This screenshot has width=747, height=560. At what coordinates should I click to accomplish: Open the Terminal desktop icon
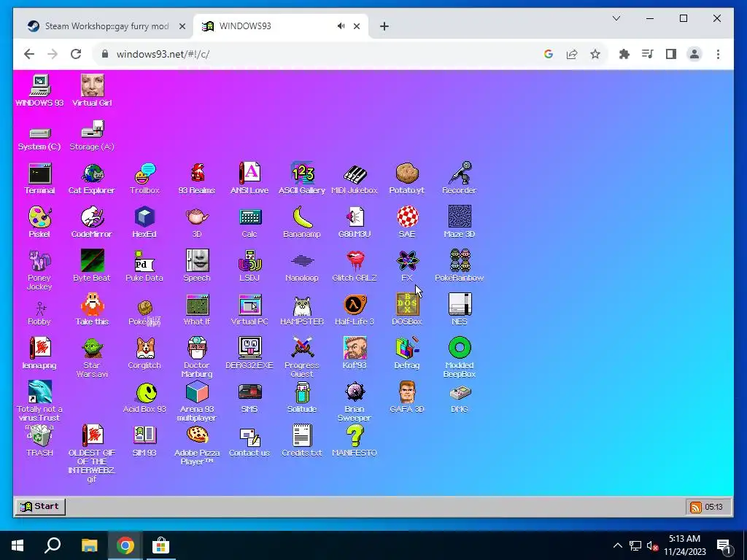(x=40, y=174)
